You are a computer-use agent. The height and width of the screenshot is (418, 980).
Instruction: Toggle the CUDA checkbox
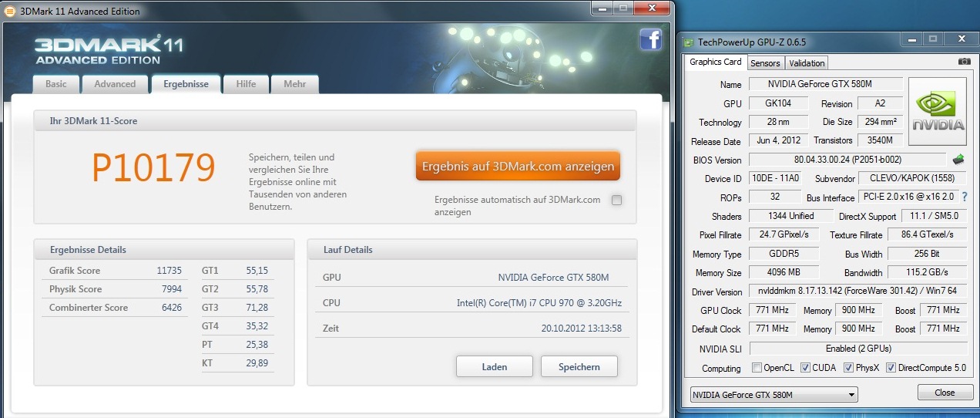point(806,368)
